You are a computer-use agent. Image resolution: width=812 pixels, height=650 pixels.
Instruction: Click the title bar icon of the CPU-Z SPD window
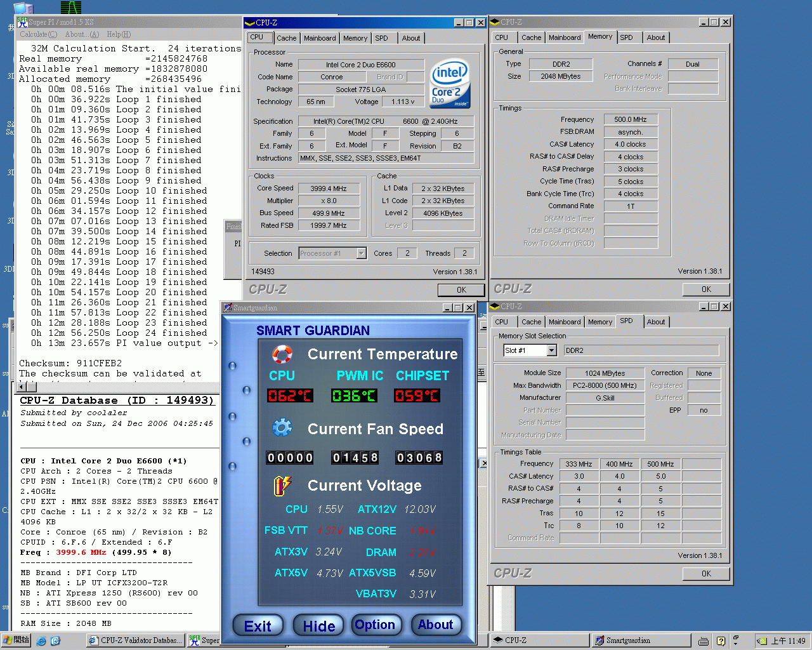click(x=495, y=307)
